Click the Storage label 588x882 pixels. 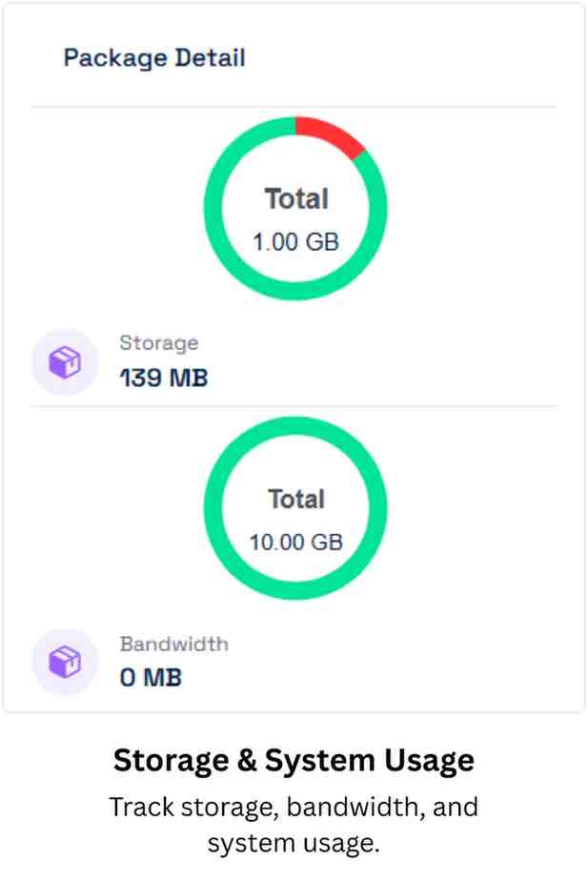click(158, 342)
